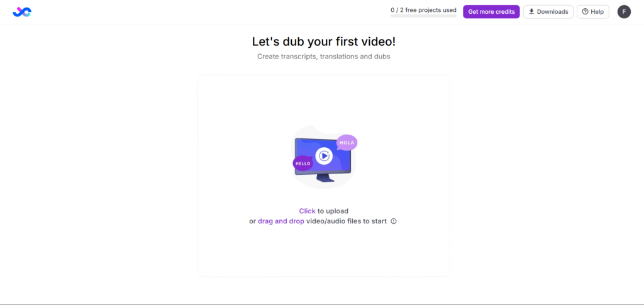644x305 pixels.
Task: Select the "drag and drop" link
Action: coord(280,221)
